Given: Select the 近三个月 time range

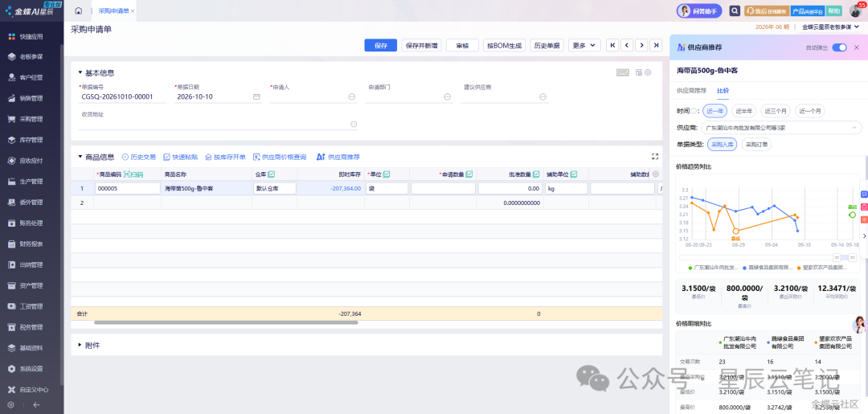Looking at the screenshot, I should point(776,111).
